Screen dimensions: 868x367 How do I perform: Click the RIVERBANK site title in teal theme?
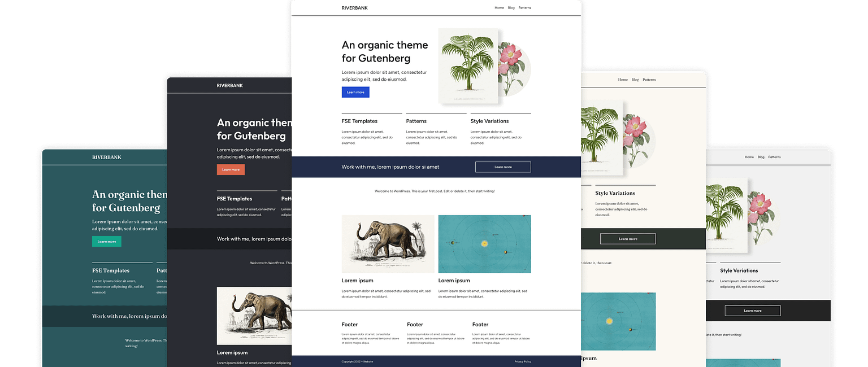click(106, 158)
